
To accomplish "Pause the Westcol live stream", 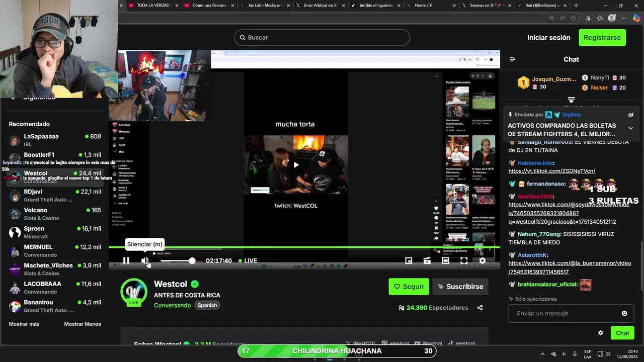I will 126,260.
